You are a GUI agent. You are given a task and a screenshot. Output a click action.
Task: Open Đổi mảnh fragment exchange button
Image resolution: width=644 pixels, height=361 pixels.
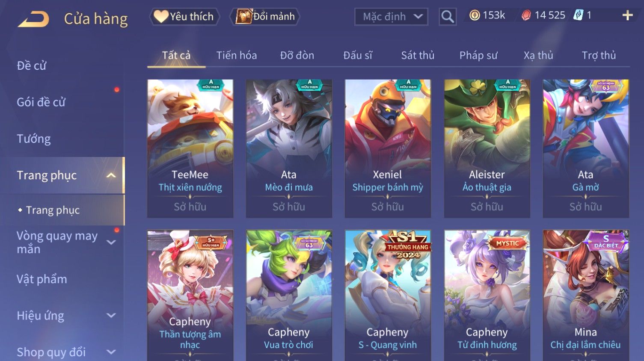(x=265, y=17)
